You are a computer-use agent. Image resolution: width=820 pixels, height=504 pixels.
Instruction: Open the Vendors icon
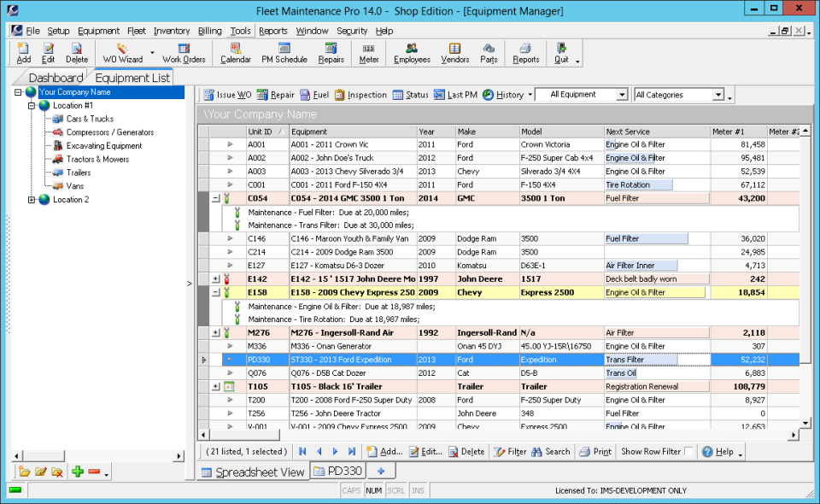click(454, 53)
